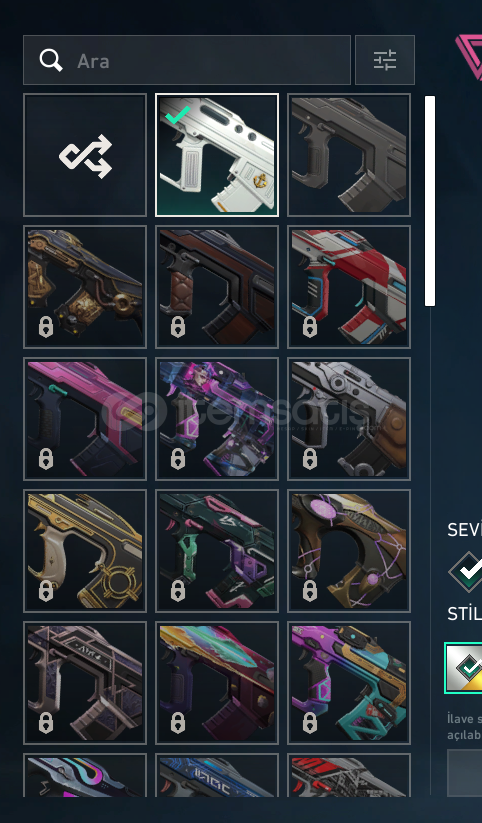Pick the anime girl pink-blue skin

(217, 419)
